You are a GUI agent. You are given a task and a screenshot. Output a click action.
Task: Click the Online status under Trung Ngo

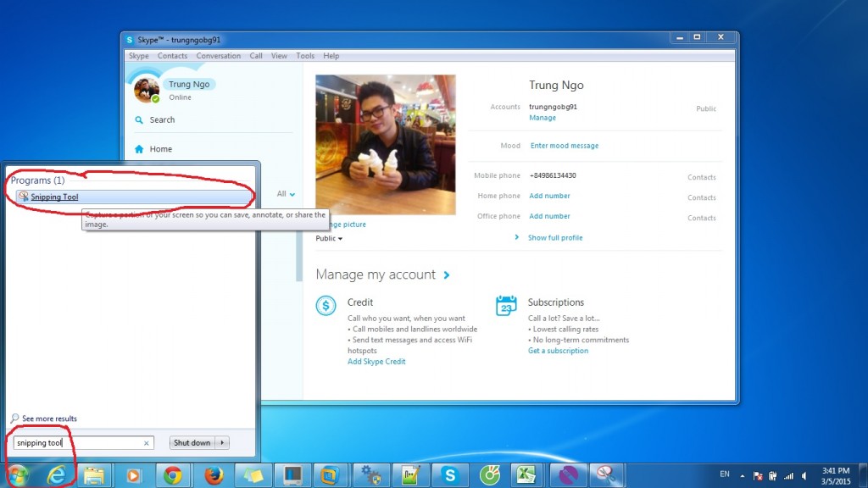pyautogui.click(x=180, y=97)
